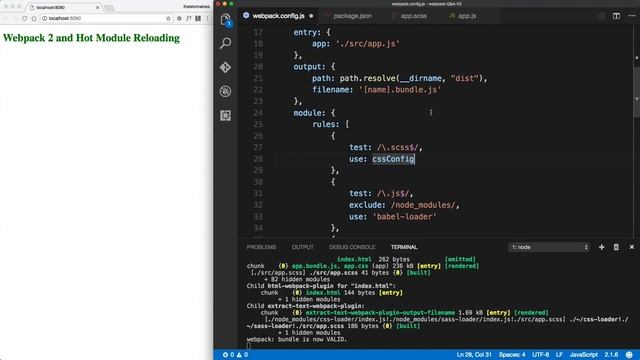Click the unsaved dot on webpack.config.js tab
The height and width of the screenshot is (360, 640).
311,16
